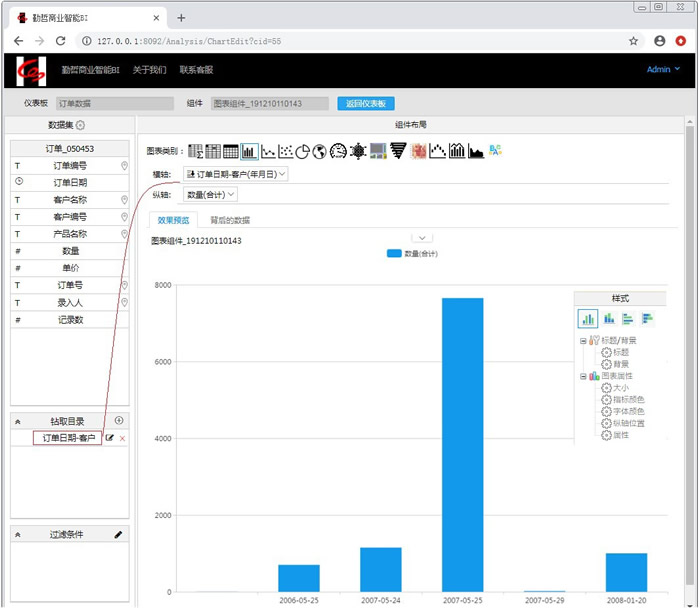Pick the gauge dashboard chart type
This screenshot has width=700, height=608.
click(338, 151)
